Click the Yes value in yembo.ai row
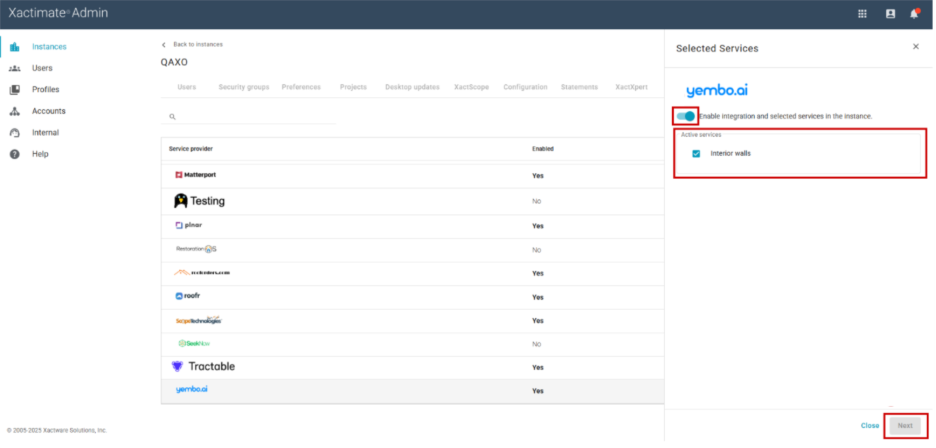Screen dimensions: 936x448 (538, 391)
